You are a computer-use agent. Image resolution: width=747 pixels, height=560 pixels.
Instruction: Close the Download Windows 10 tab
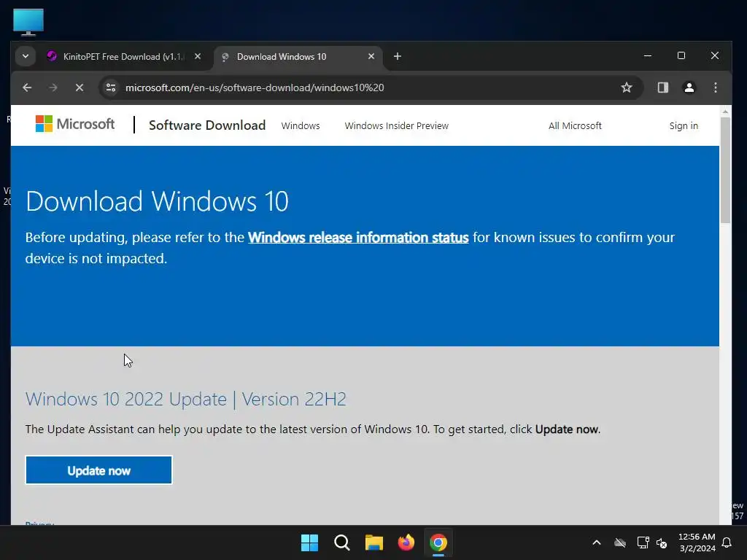[x=371, y=57]
